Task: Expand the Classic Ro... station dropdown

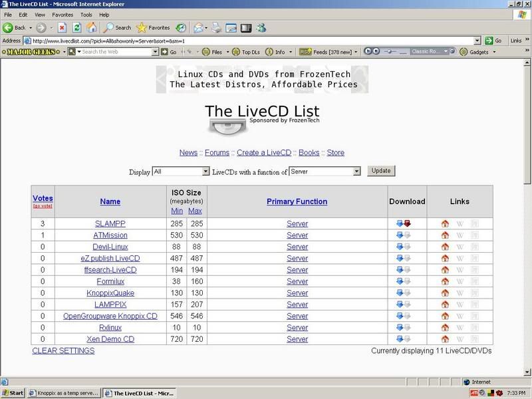Action: 446,51
